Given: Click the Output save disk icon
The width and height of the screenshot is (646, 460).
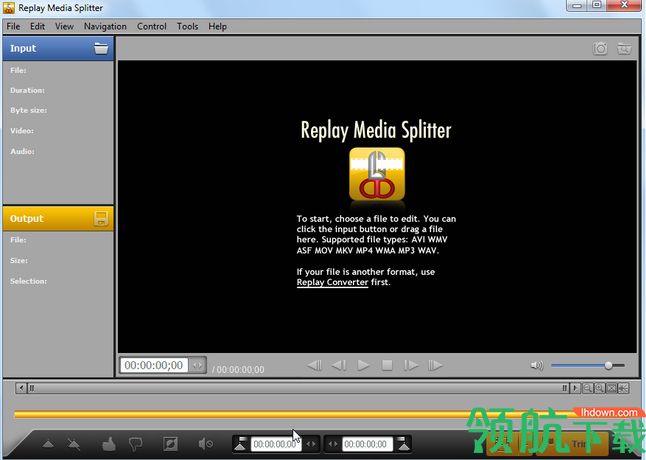Looking at the screenshot, I should click(x=101, y=218).
